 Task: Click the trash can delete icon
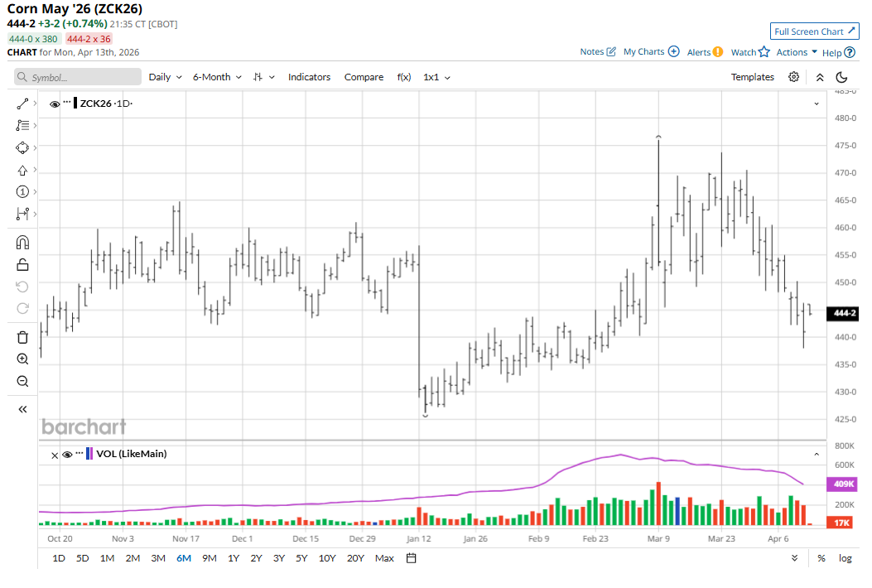[22, 337]
